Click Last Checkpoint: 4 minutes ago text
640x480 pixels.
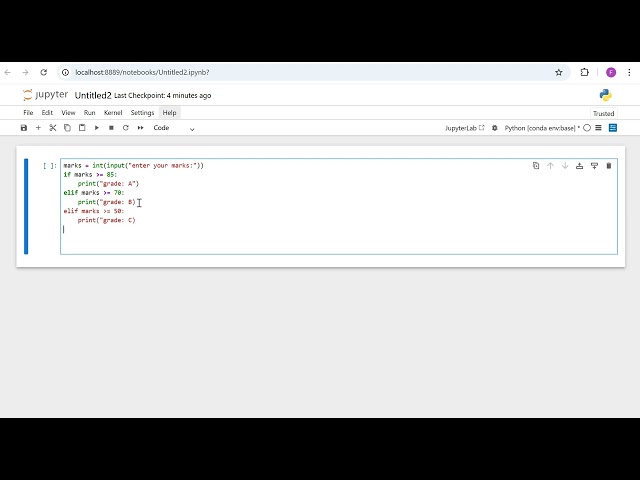pyautogui.click(x=162, y=96)
